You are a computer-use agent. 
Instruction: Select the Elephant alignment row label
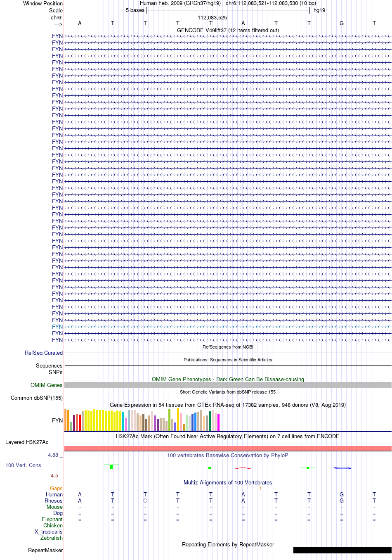pyautogui.click(x=52, y=519)
